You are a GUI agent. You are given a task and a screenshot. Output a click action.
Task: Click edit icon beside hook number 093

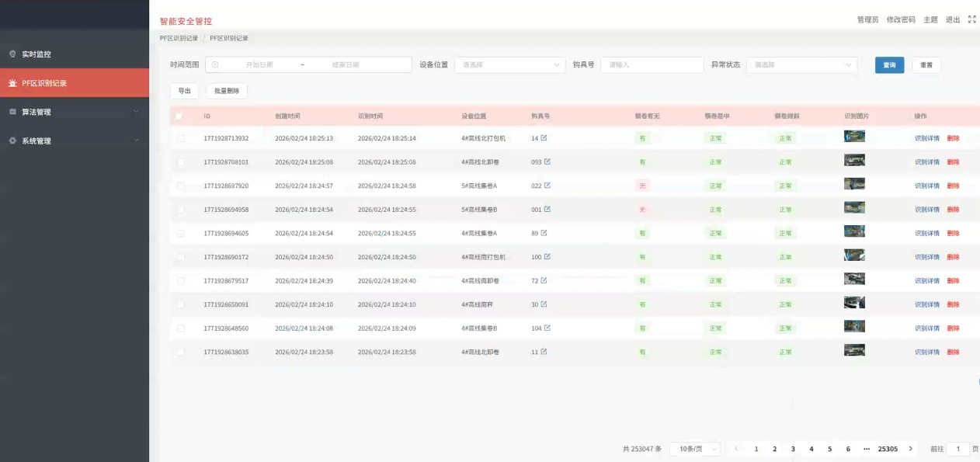[547, 162]
